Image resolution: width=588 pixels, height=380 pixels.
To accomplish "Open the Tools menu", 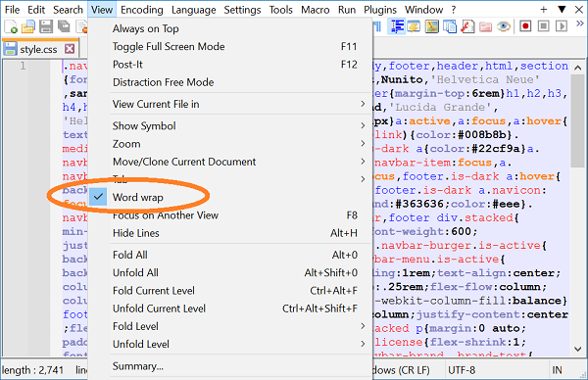I will click(x=281, y=10).
